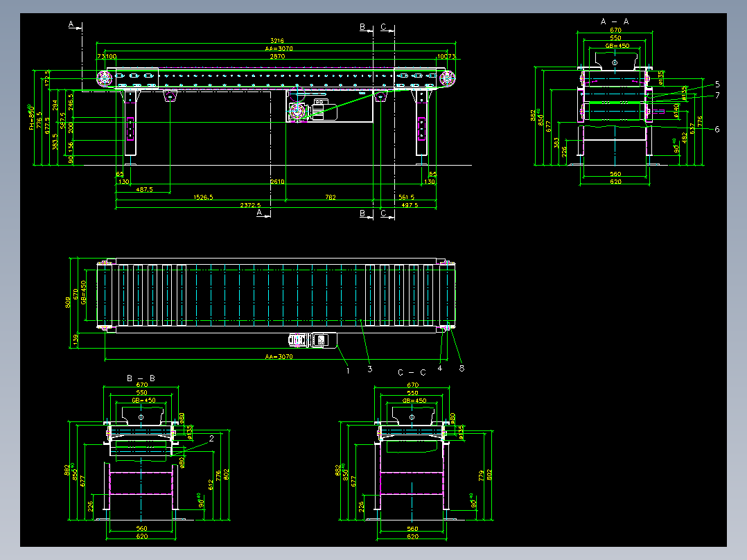747x560 pixels.
Task: Pick the 2870 dimension in the elevation view
Action: 277,56
